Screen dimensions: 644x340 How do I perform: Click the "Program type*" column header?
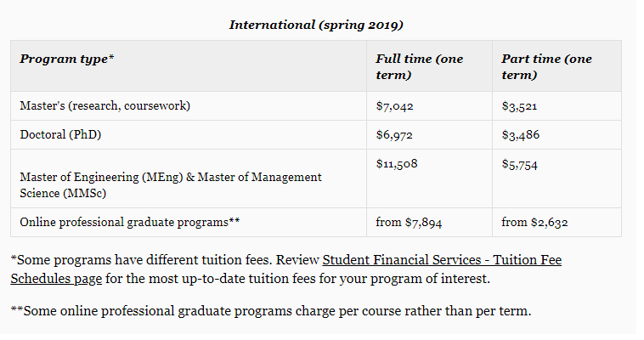coord(67,59)
